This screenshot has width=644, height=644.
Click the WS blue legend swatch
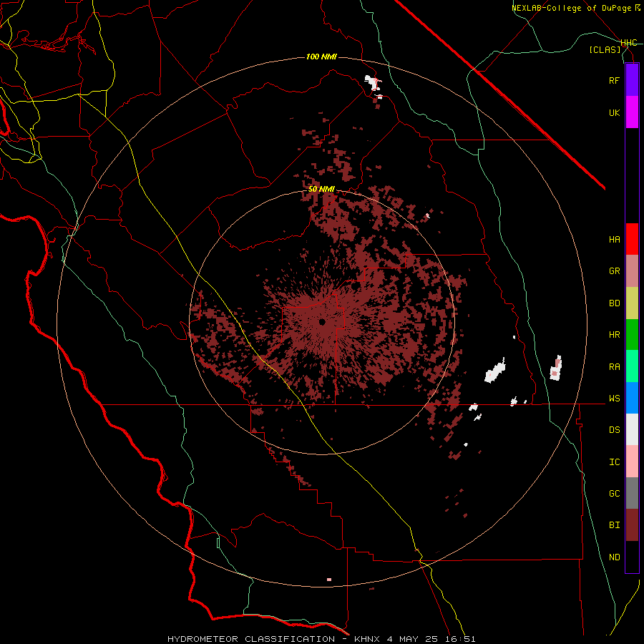[x=632, y=398]
